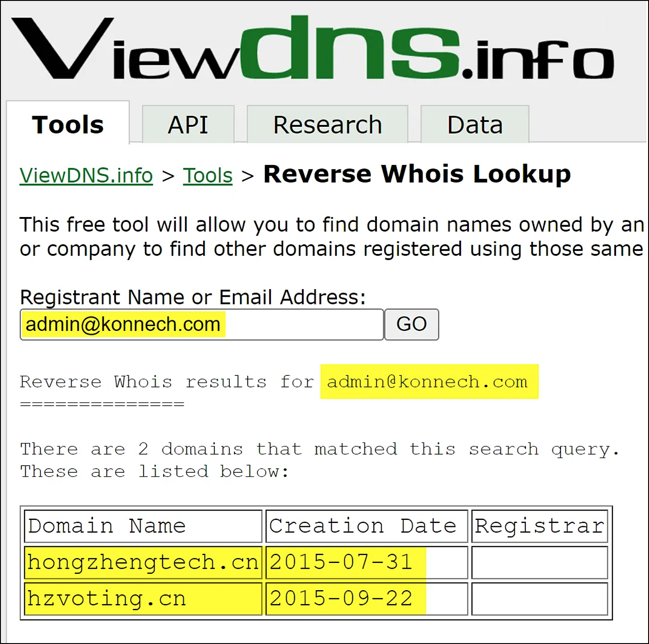Click the Registrar column header
Image resolution: width=649 pixels, height=644 pixels.
point(540,526)
